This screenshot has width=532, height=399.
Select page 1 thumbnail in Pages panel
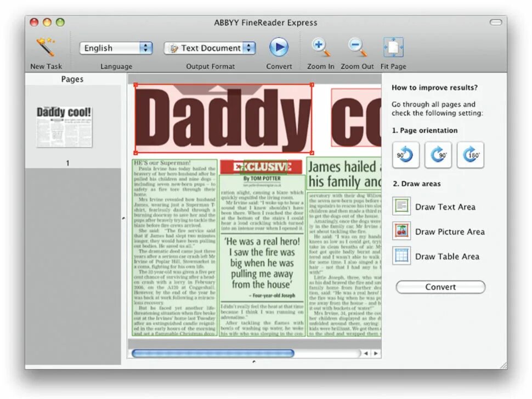(x=64, y=127)
